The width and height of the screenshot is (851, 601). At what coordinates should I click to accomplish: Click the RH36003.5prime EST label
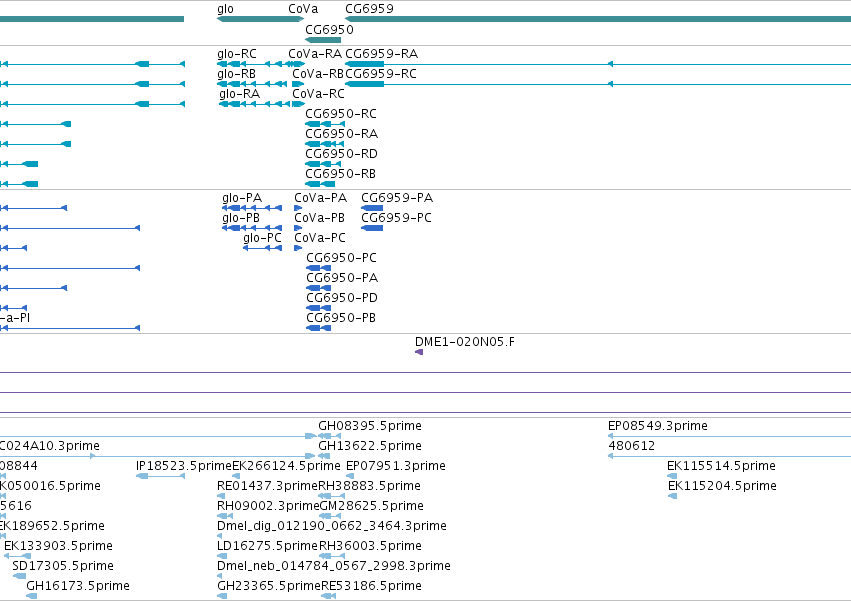tap(370, 546)
